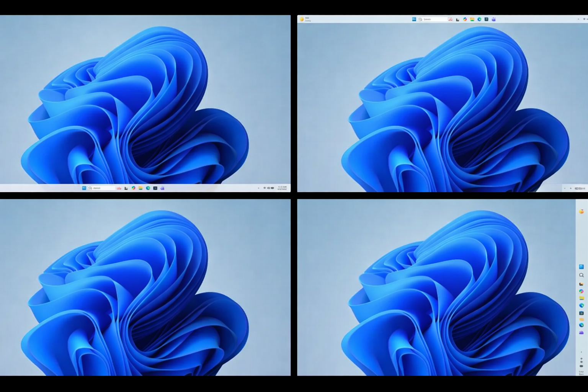
Task: Click the red icon beside top taskbar search
Action: point(450,19)
